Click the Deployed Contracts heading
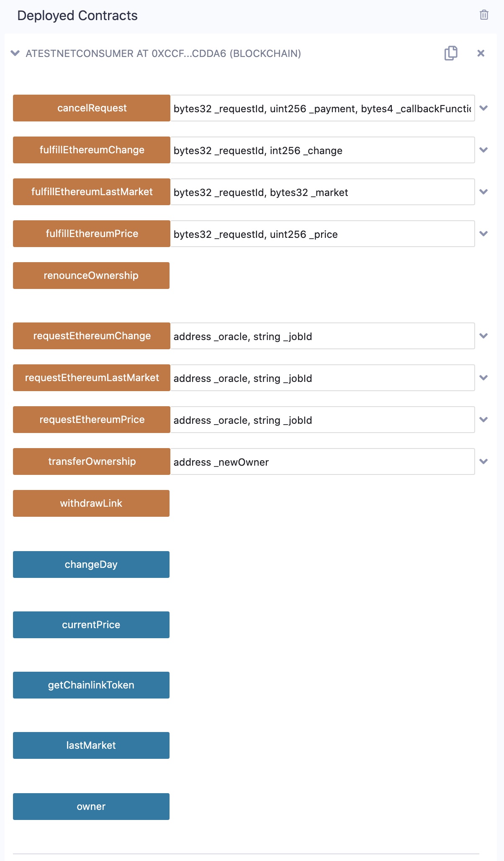The height and width of the screenshot is (861, 504). pos(77,15)
